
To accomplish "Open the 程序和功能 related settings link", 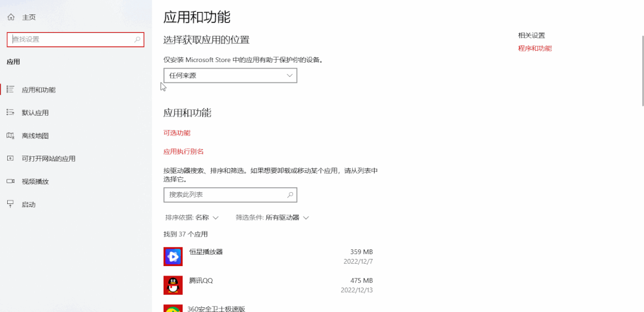I will click(x=535, y=48).
